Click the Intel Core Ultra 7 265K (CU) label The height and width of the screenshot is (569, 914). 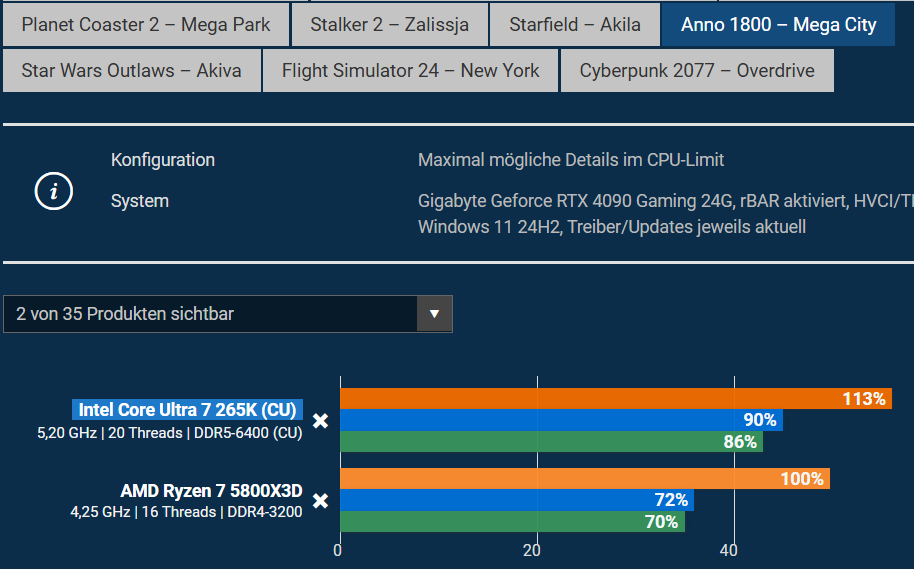tap(187, 410)
